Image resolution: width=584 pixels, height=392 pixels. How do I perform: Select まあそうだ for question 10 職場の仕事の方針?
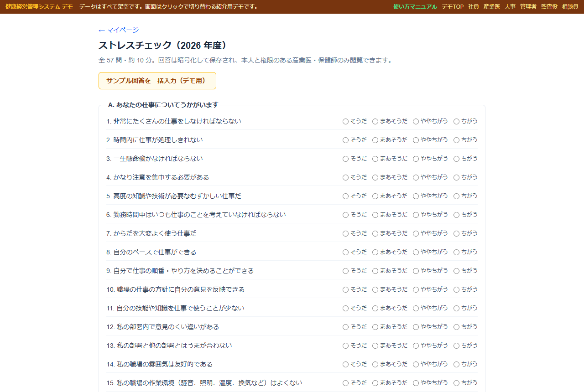coord(375,289)
